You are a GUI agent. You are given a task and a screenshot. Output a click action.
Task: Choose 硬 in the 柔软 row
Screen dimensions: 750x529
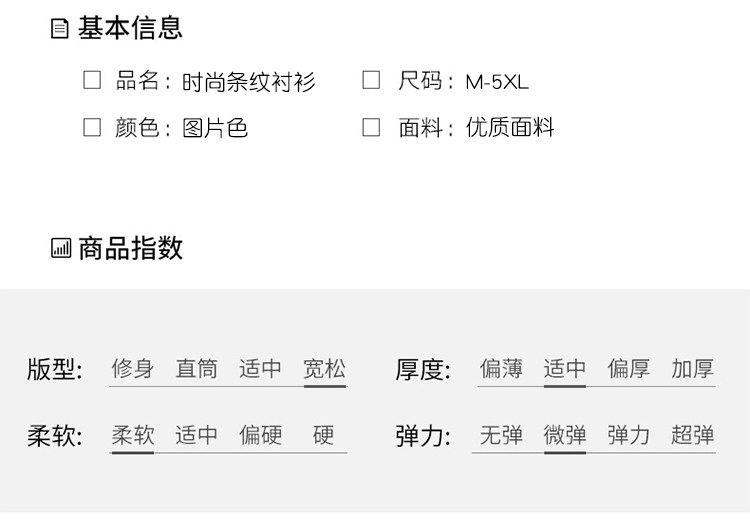point(323,435)
